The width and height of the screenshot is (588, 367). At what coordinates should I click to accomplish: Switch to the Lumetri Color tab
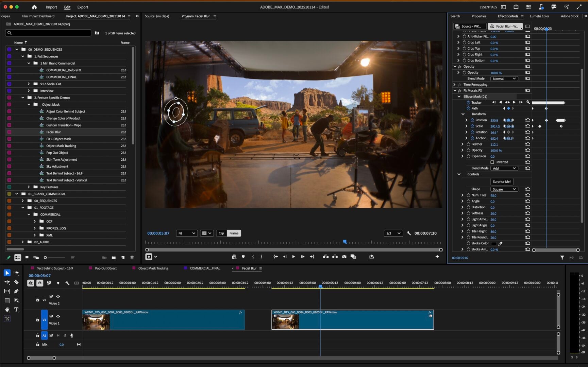(x=540, y=16)
